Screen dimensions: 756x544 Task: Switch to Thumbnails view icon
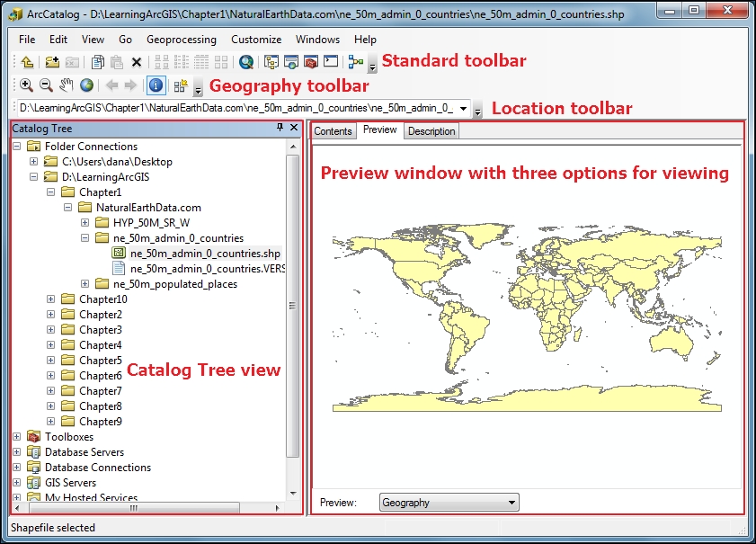[221, 62]
